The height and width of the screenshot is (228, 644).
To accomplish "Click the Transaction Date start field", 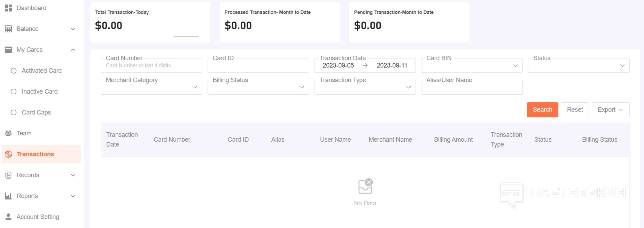I will click(x=338, y=65).
